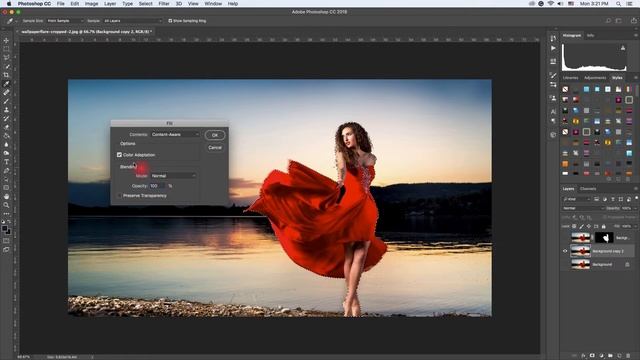Screen dimensions: 640x360
Task: Open the Window menu
Action: point(213,4)
